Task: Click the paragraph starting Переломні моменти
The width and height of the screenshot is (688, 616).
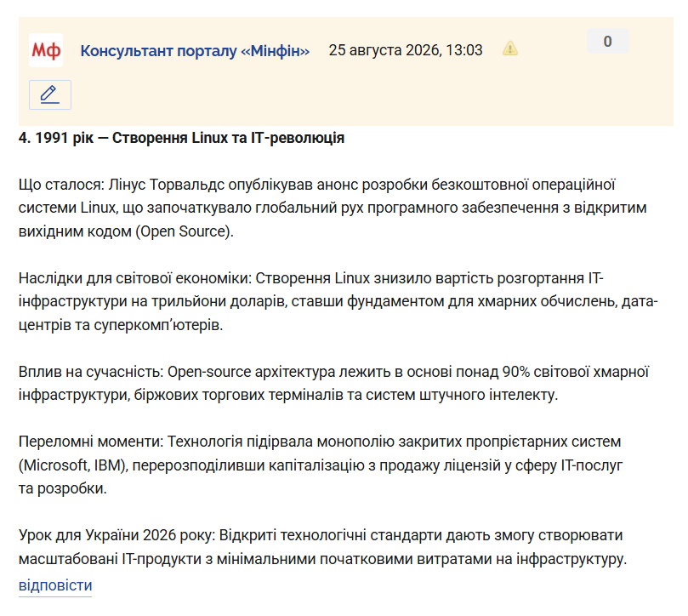Action: pyautogui.click(x=321, y=465)
